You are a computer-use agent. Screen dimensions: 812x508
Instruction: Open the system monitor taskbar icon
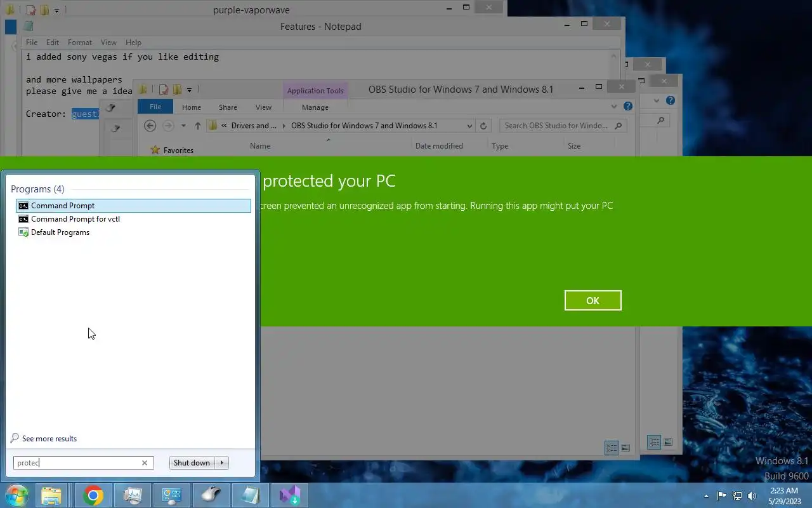coord(133,495)
